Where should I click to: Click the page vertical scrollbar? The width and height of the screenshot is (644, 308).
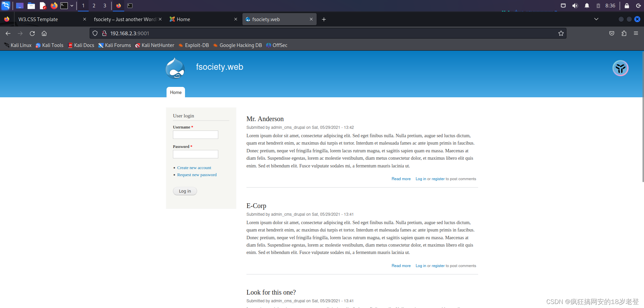coord(643,116)
